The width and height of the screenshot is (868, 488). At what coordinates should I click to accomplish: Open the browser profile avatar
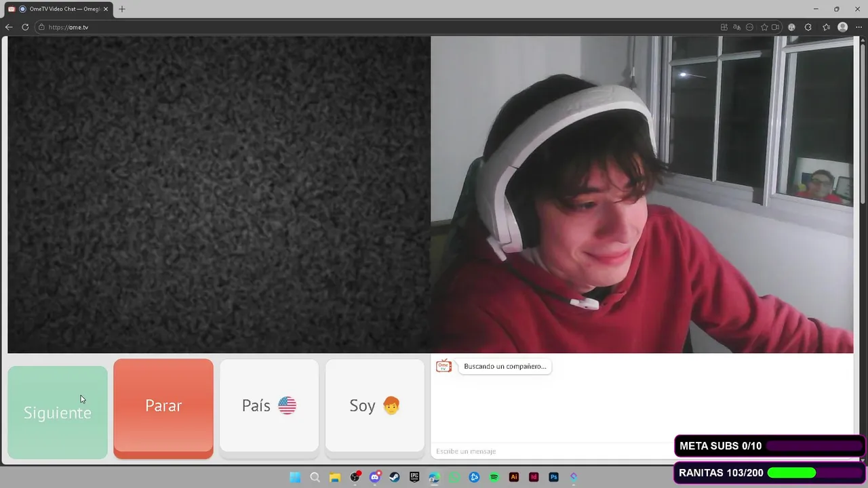click(843, 27)
